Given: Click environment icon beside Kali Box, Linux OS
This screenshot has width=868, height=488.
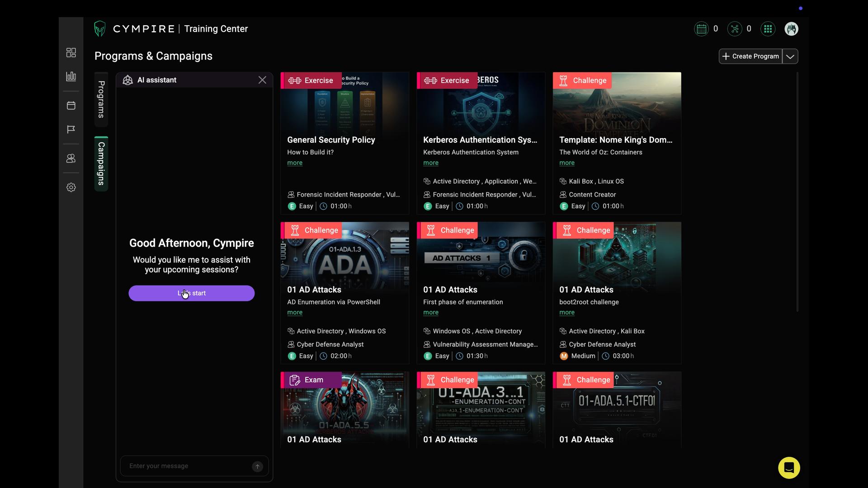Looking at the screenshot, I should (x=563, y=181).
